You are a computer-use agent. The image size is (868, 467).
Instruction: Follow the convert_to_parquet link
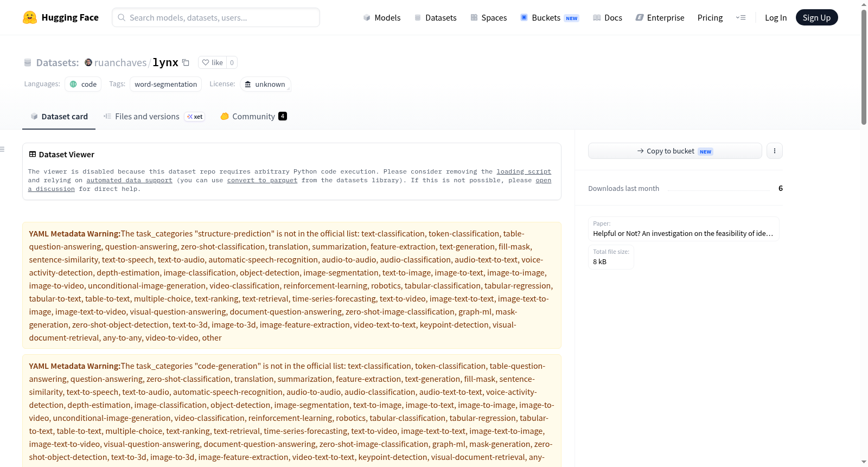pos(262,180)
